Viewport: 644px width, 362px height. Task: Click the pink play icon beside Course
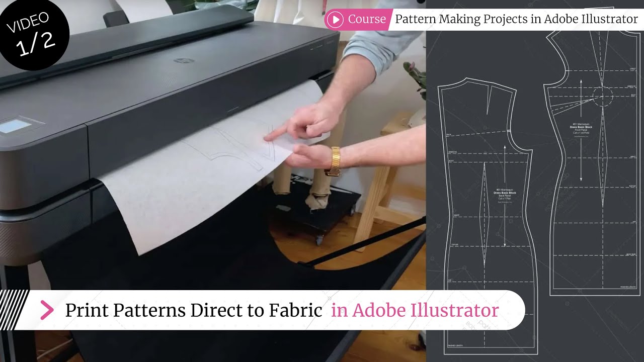[x=335, y=20]
